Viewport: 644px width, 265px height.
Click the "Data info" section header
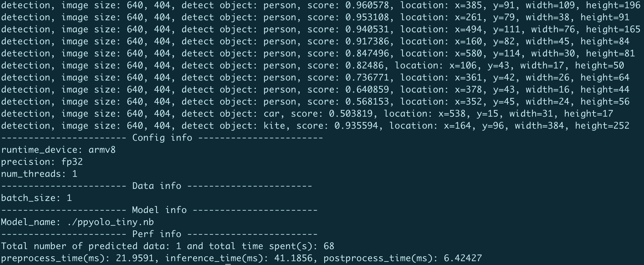click(157, 186)
